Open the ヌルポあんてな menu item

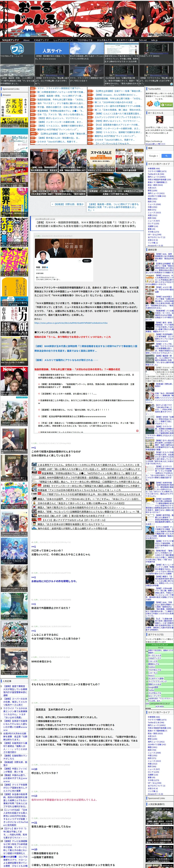(105, 40)
